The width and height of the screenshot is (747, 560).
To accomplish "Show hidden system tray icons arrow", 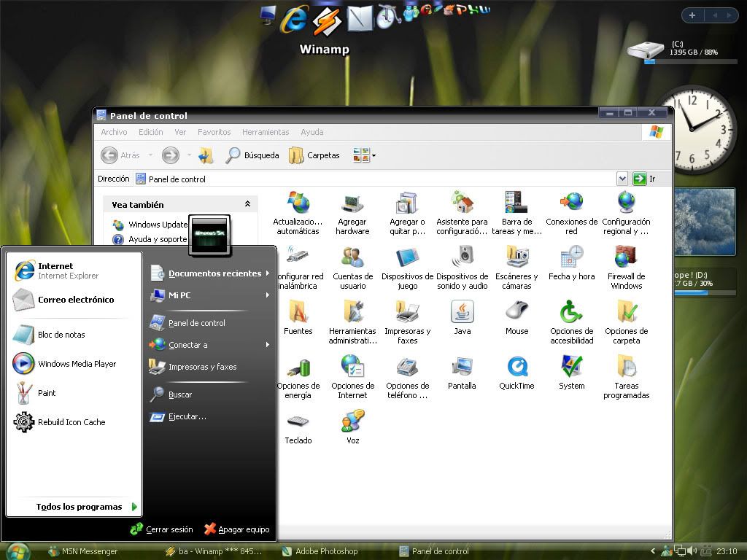I will [x=653, y=551].
